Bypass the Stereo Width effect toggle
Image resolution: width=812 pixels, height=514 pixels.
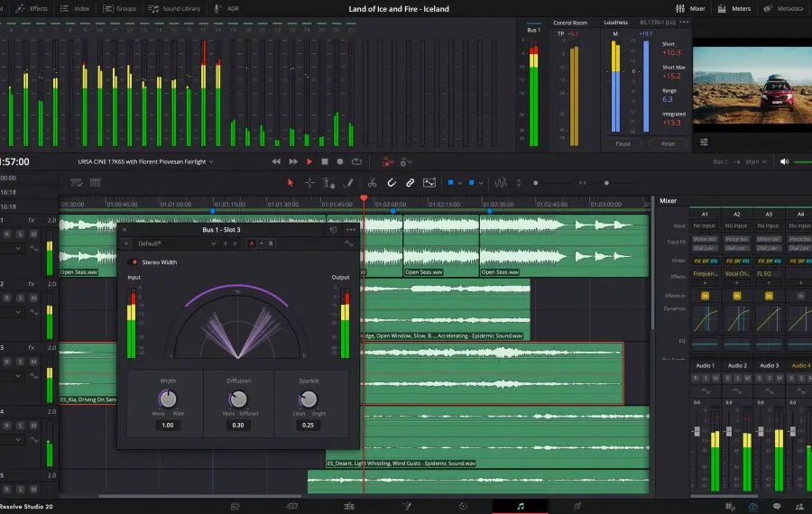coord(134,262)
